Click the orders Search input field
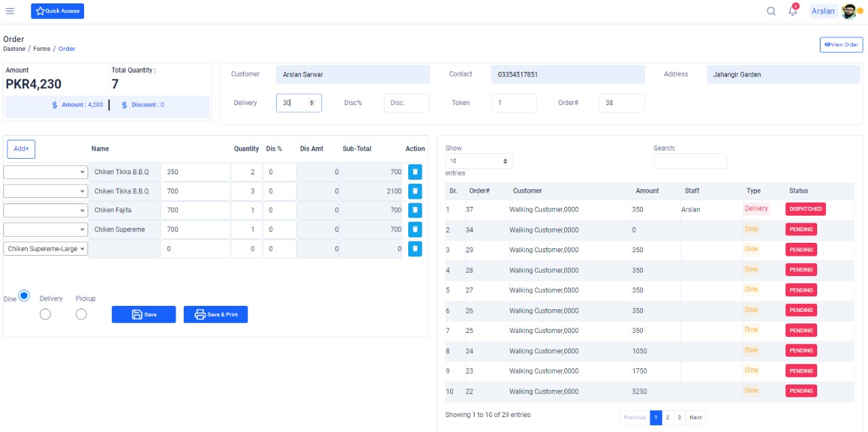 click(x=690, y=161)
